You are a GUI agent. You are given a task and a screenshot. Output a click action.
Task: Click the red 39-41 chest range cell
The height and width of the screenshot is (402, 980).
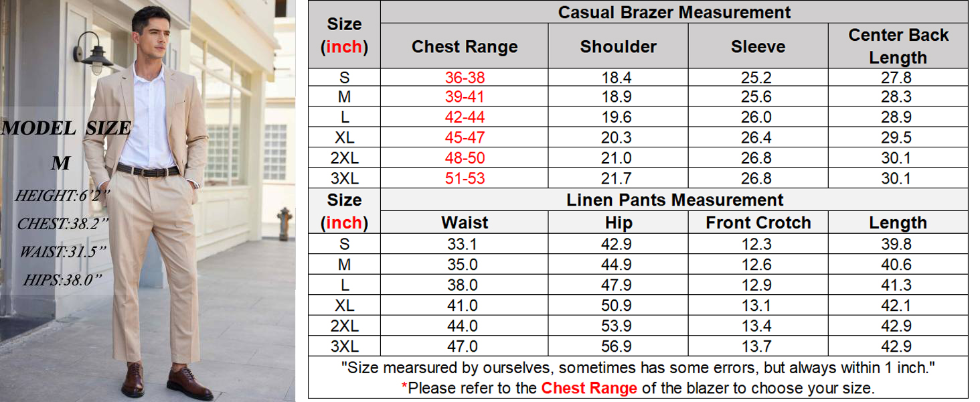tap(465, 97)
